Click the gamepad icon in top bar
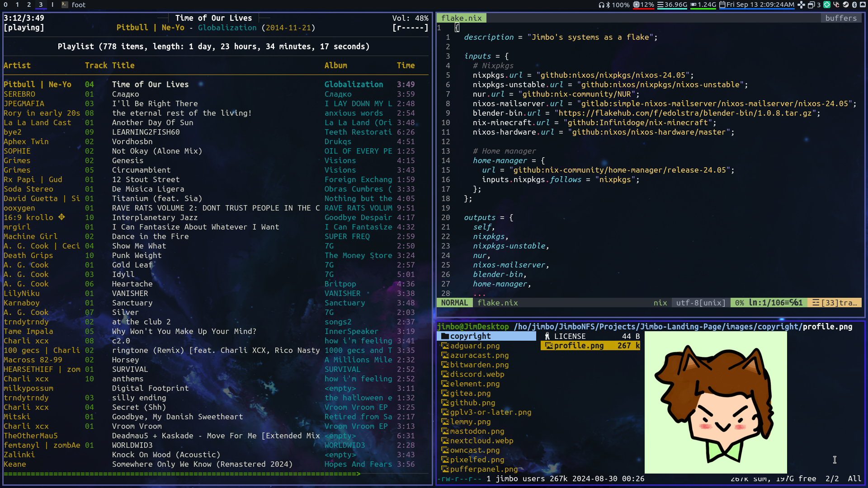Image resolution: width=868 pixels, height=488 pixels. click(x=801, y=5)
